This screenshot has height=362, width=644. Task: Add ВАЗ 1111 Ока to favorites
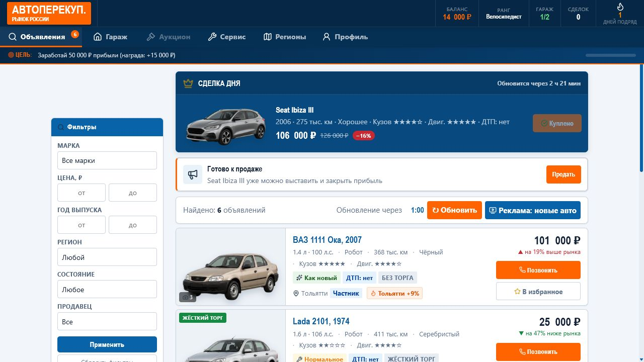click(538, 292)
